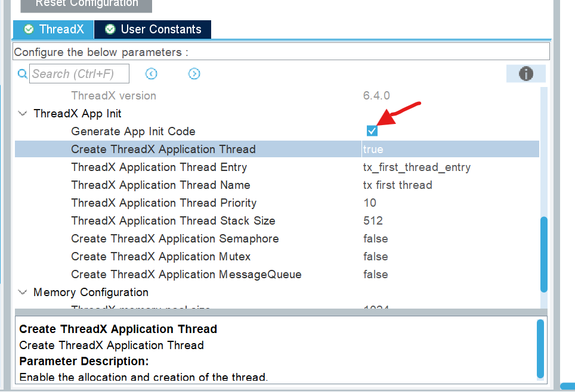The width and height of the screenshot is (575, 392).
Task: Click the ThreadX App Init label
Action: tap(78, 114)
